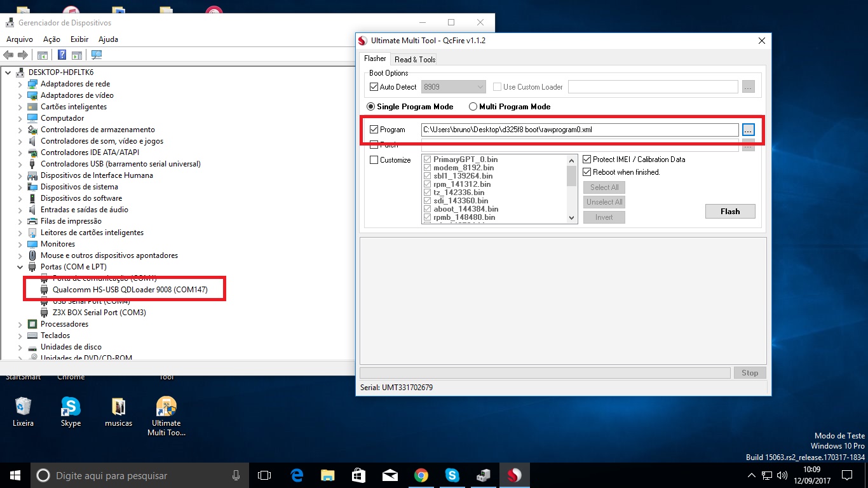Viewport: 868px width, 488px height.
Task: Select the Qualcomm HS-USB QDLoader 9008 device
Action: tap(130, 290)
